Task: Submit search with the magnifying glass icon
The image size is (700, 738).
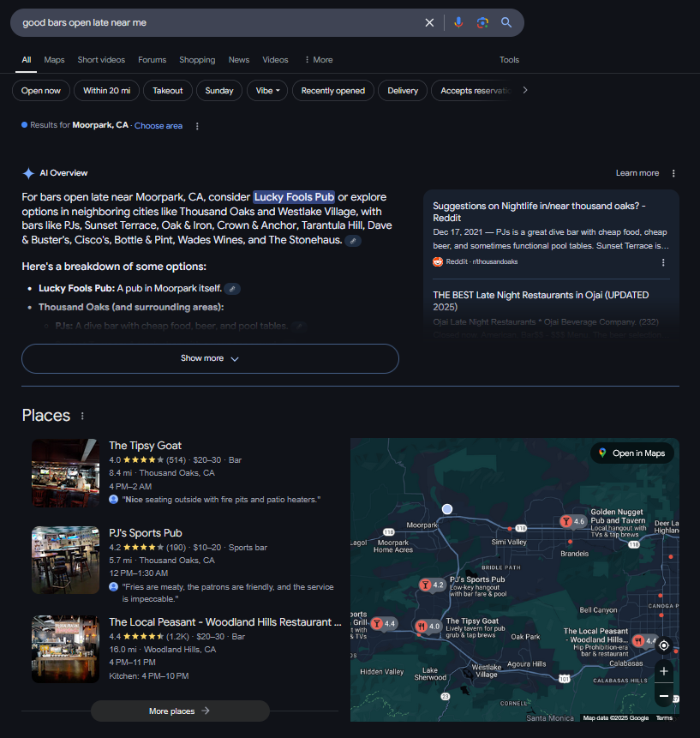Action: pyautogui.click(x=506, y=22)
